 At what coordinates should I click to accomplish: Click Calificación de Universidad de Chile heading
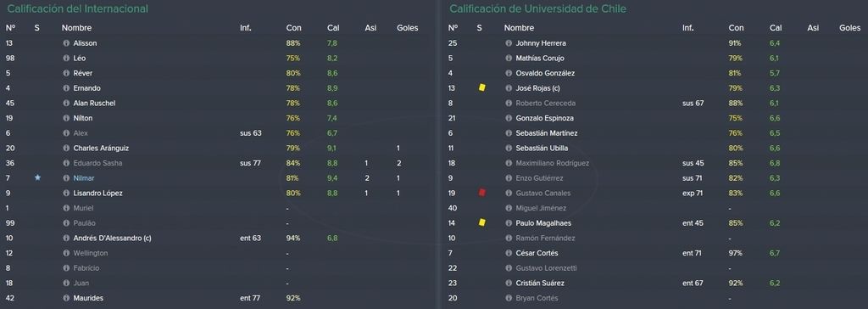tap(537, 8)
